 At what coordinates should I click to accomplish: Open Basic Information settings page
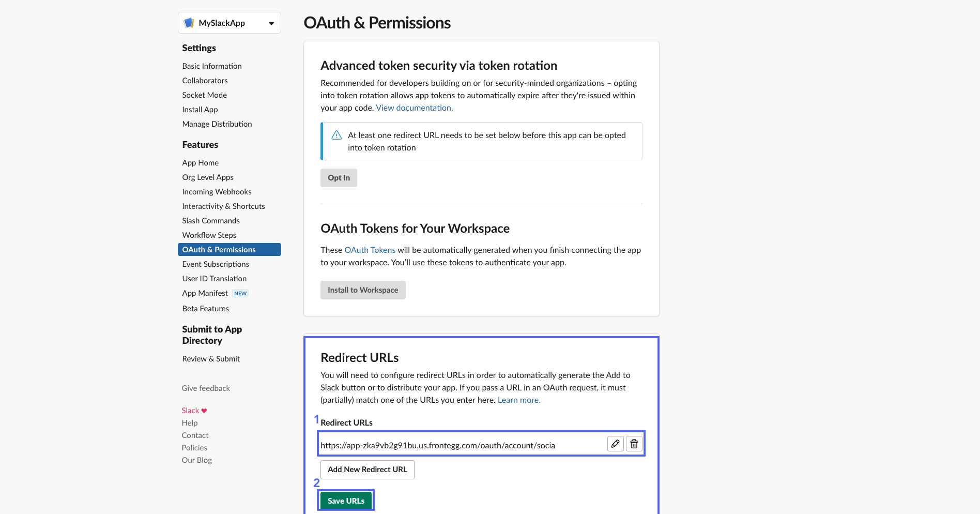coord(212,66)
